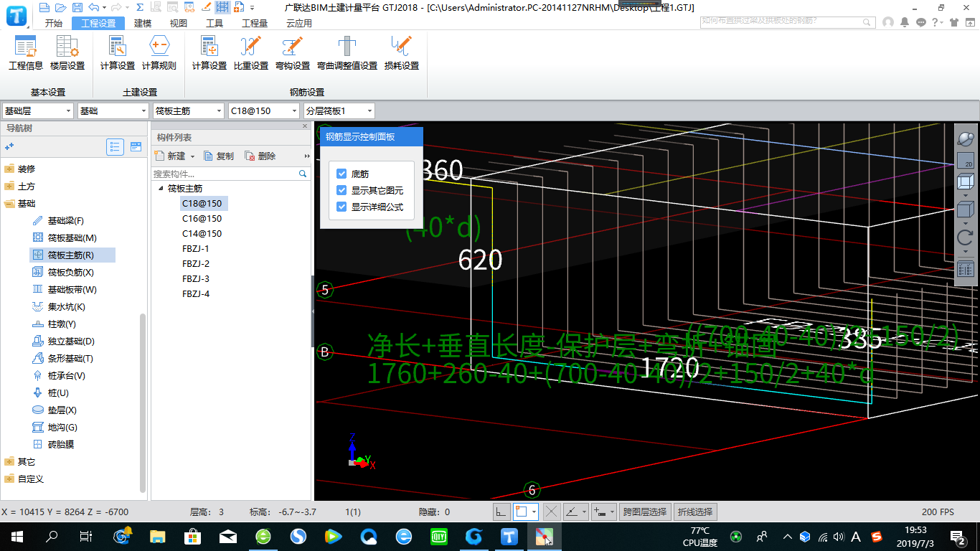
Task: Click the Open file icon in quick access toolbar
Action: (x=60, y=7)
